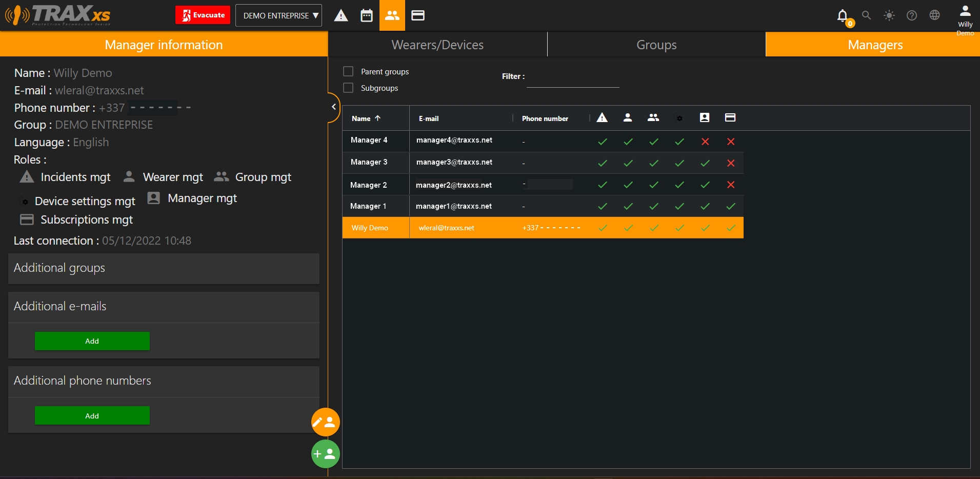Screen dimensions: 980x479
Task: Click Manager 2's red X subscriptions mark
Action: (x=731, y=185)
